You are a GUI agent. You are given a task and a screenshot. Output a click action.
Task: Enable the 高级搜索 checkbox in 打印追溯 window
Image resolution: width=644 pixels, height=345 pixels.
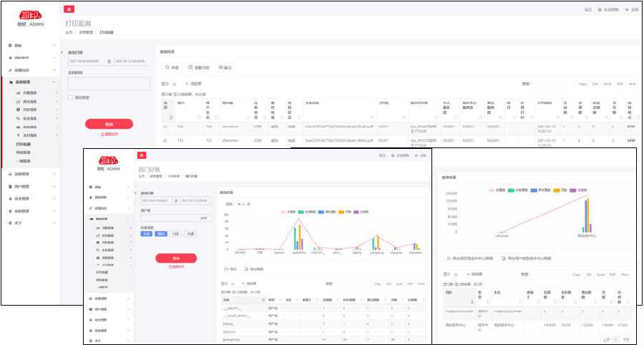click(70, 97)
